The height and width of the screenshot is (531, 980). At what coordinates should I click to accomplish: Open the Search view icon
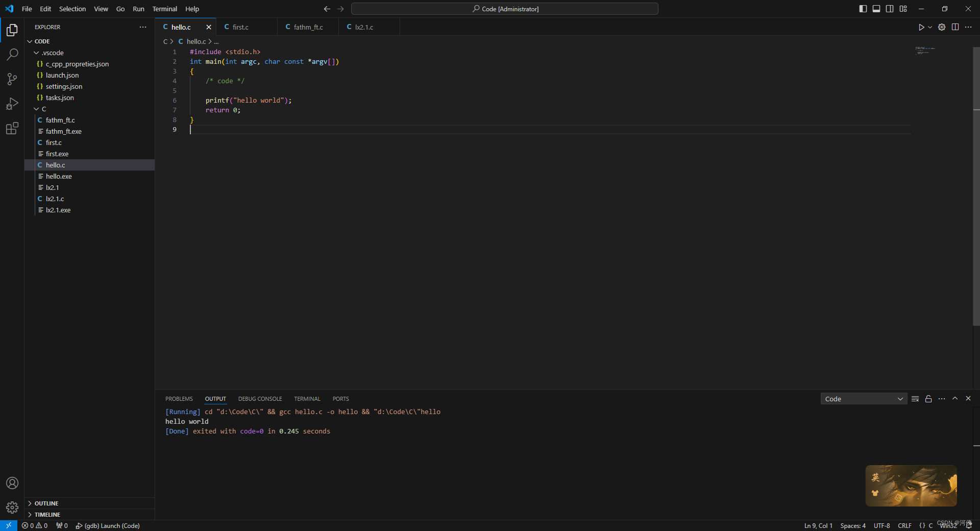(x=12, y=54)
